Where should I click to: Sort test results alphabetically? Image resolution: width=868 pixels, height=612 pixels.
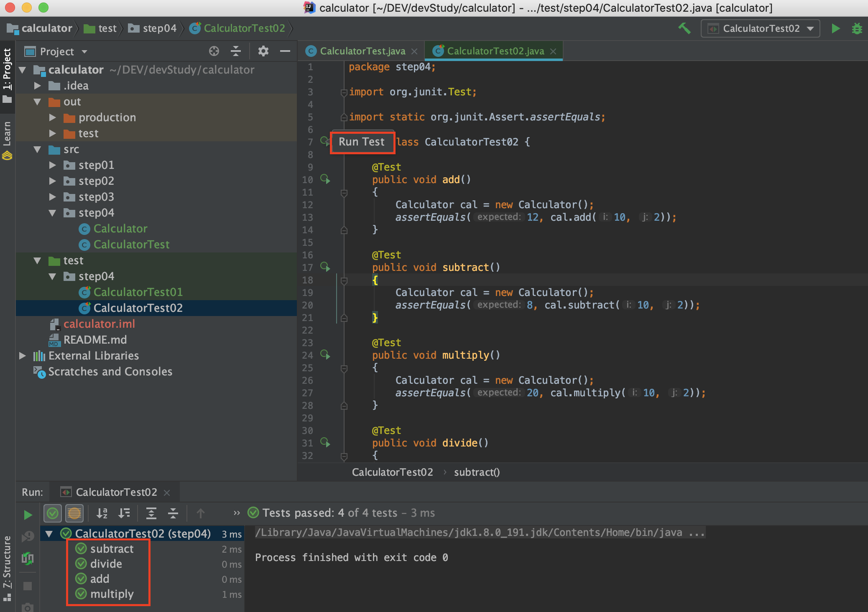[102, 513]
